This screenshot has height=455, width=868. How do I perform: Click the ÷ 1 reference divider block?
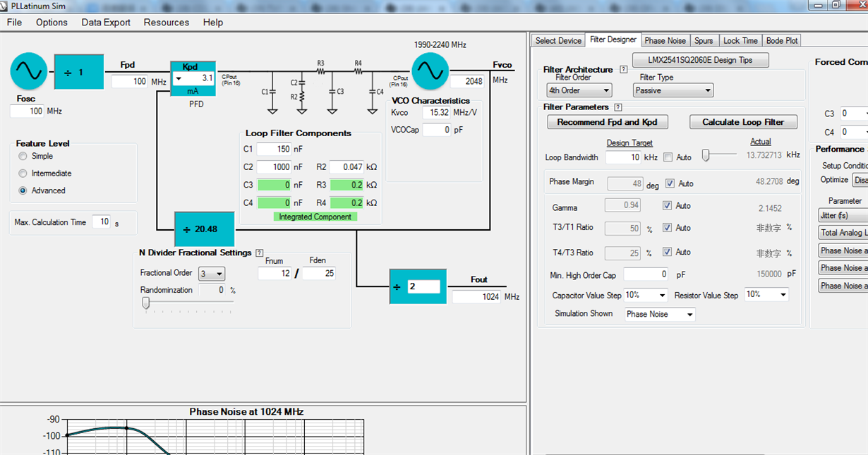coord(79,72)
